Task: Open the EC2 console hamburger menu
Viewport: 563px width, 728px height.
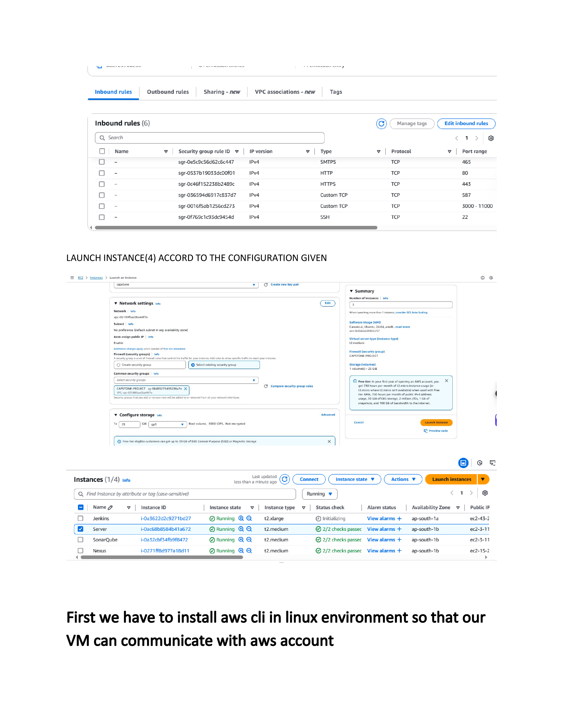Action: coord(72,278)
